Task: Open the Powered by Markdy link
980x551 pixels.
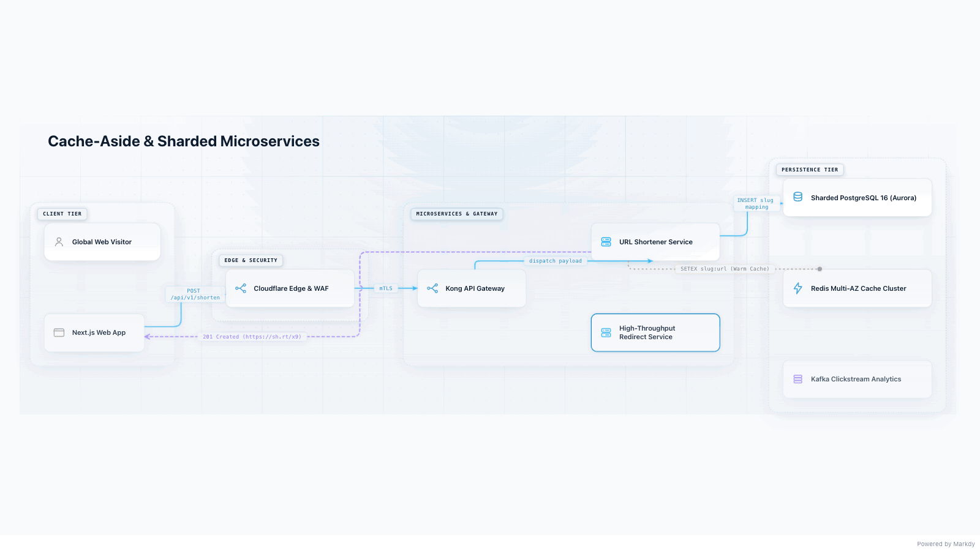Action: coord(946,544)
